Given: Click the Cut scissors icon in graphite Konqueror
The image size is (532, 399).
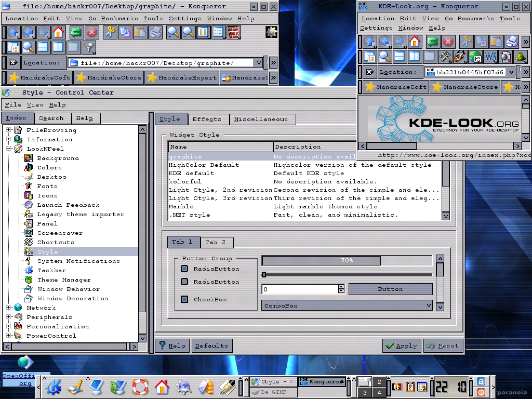Looking at the screenshot, I should click(110, 33).
